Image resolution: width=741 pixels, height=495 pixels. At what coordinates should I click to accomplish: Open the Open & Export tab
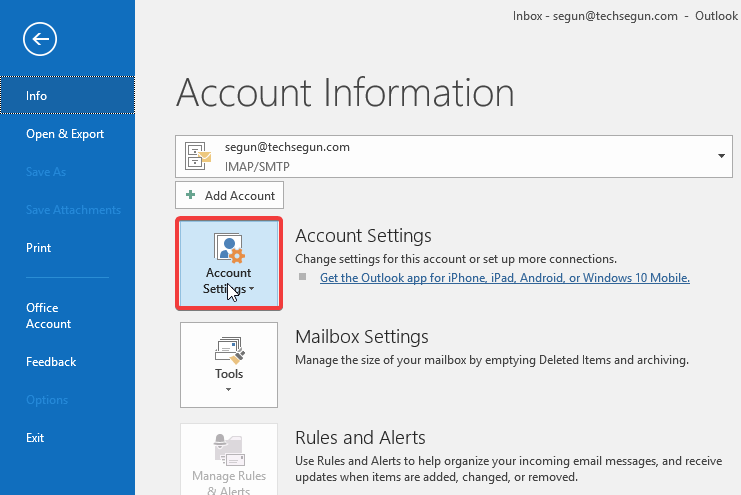coord(67,134)
